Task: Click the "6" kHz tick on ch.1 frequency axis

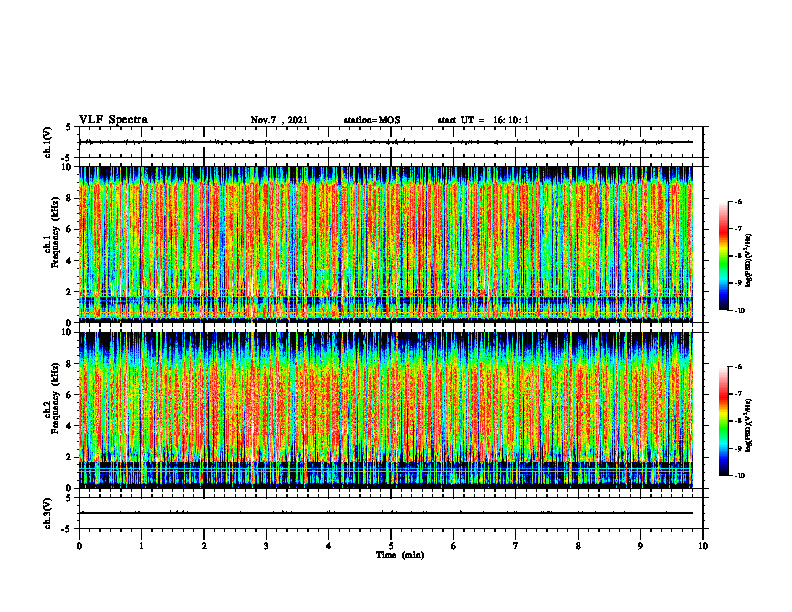Action: pos(70,230)
